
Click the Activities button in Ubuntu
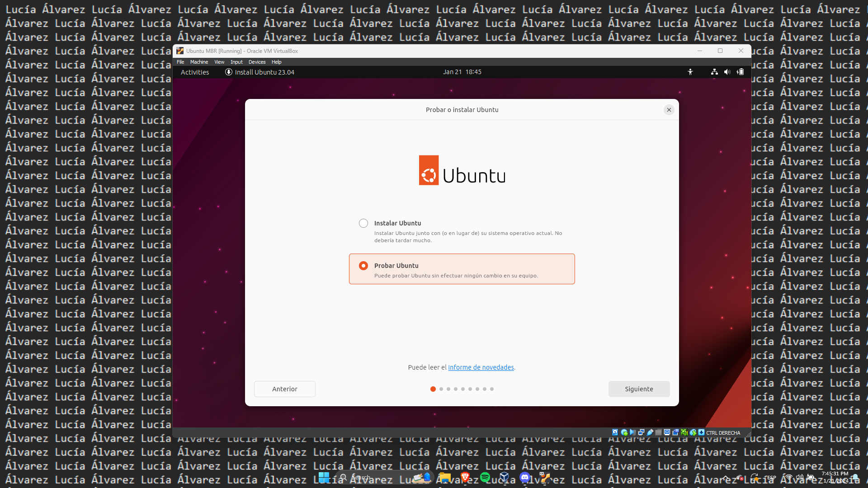[195, 72]
